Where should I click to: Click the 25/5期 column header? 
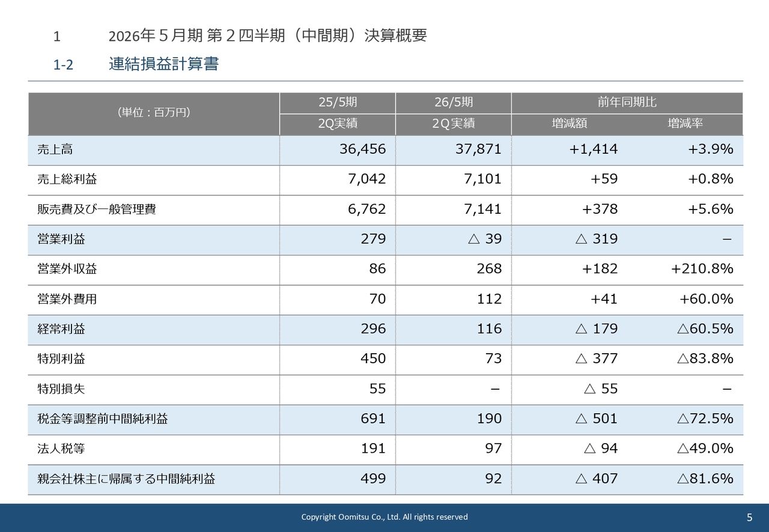click(x=337, y=103)
